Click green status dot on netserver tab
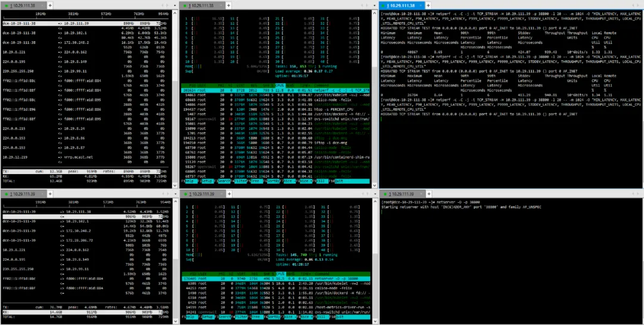Image resolution: width=644 pixels, height=325 pixels. pos(383,194)
